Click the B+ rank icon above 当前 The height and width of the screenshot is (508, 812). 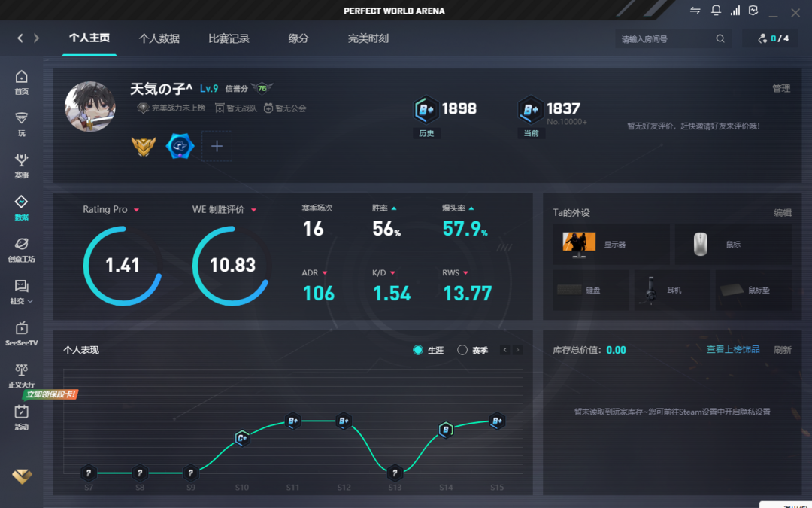pos(530,109)
